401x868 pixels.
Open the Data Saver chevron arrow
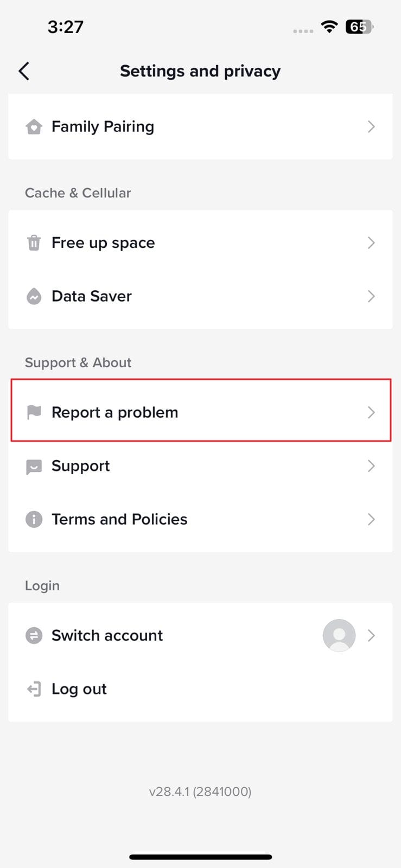(371, 296)
